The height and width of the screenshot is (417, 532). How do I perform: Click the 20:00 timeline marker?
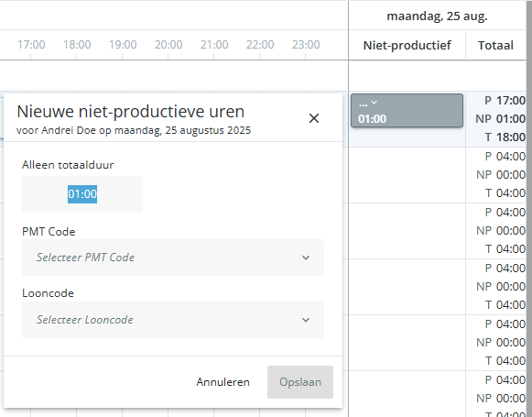[168, 45]
